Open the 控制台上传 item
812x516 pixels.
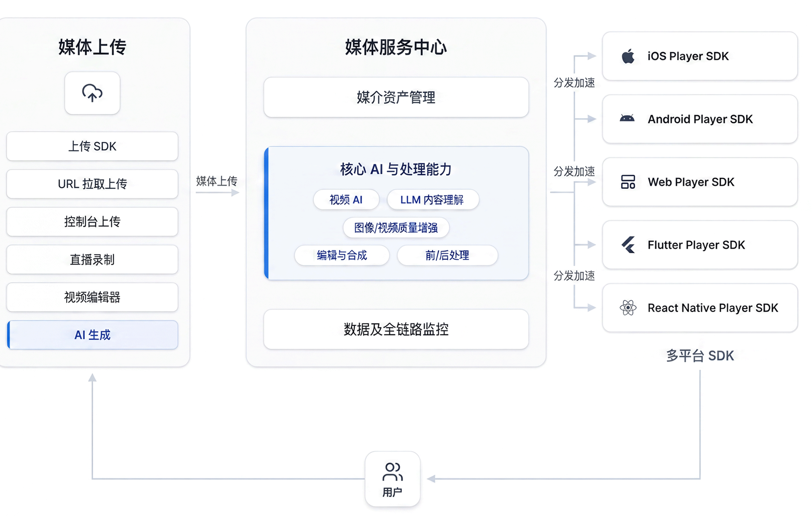pyautogui.click(x=92, y=222)
